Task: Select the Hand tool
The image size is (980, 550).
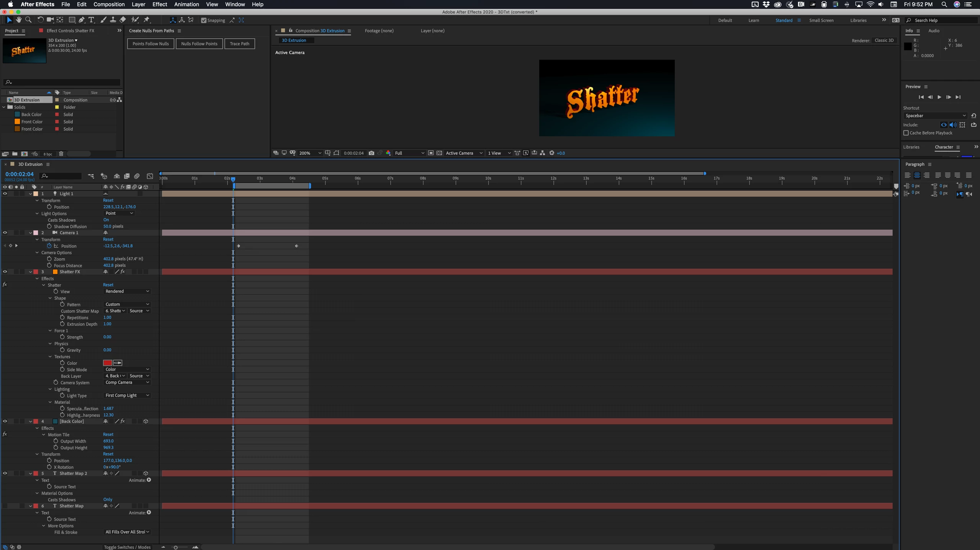Action: coord(18,20)
